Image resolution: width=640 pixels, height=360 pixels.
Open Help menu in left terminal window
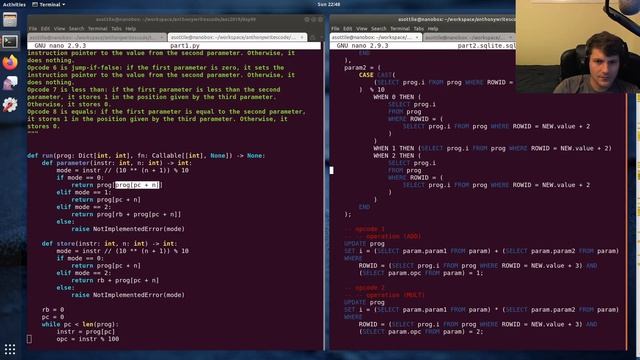click(131, 29)
